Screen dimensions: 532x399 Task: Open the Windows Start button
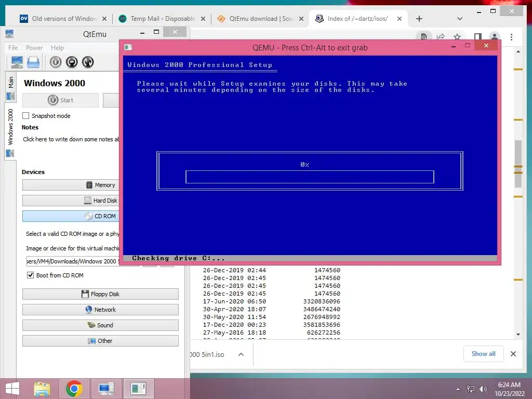(12, 389)
